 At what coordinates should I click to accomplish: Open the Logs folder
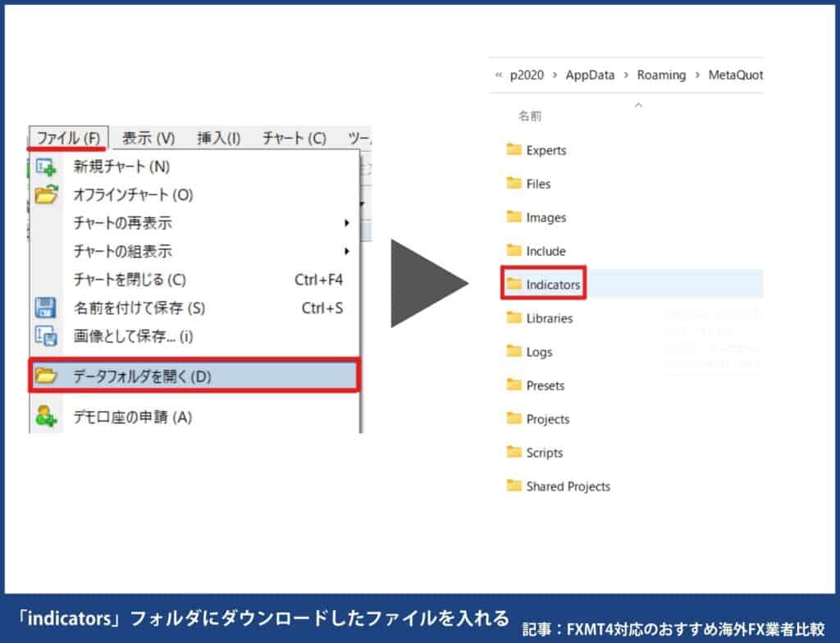pos(539,352)
